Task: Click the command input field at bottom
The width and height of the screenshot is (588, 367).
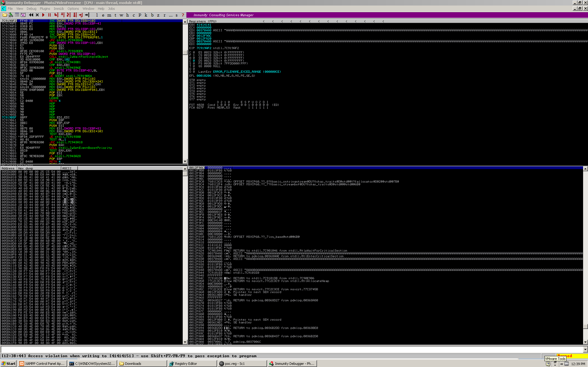Action: click(x=292, y=349)
